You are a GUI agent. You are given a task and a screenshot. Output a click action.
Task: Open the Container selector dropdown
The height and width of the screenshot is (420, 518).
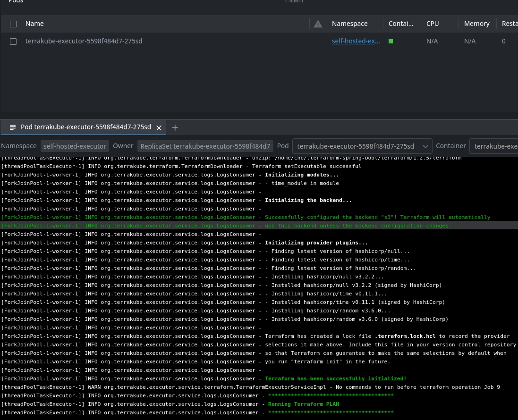click(x=494, y=146)
